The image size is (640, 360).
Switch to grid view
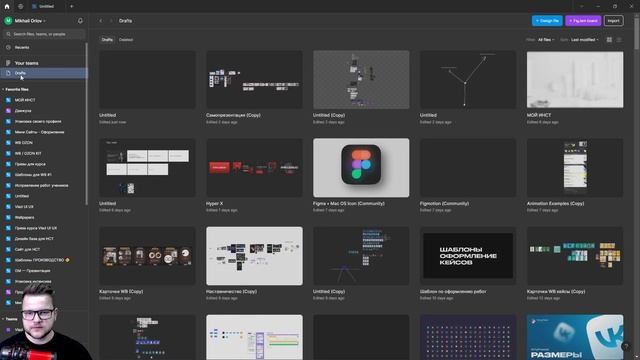(609, 40)
